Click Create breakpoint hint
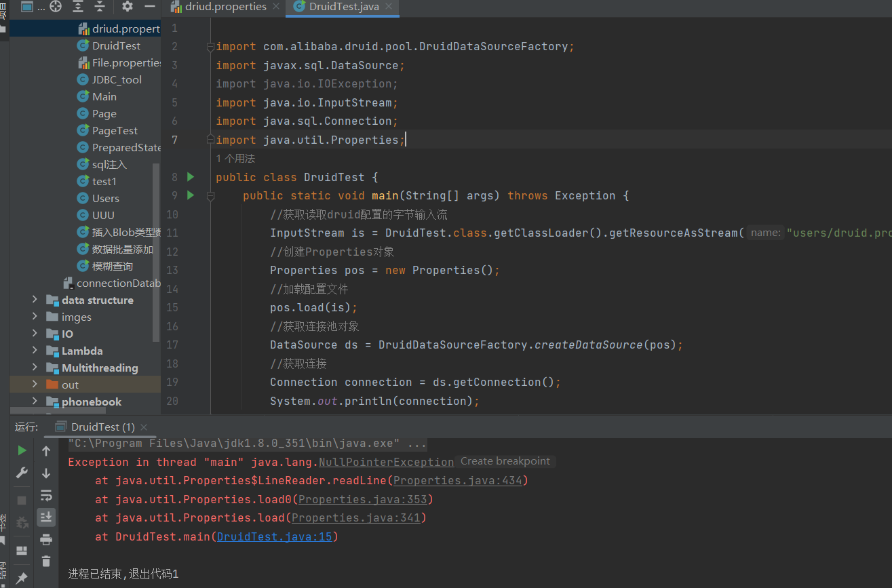Image resolution: width=892 pixels, height=588 pixels. pos(505,461)
